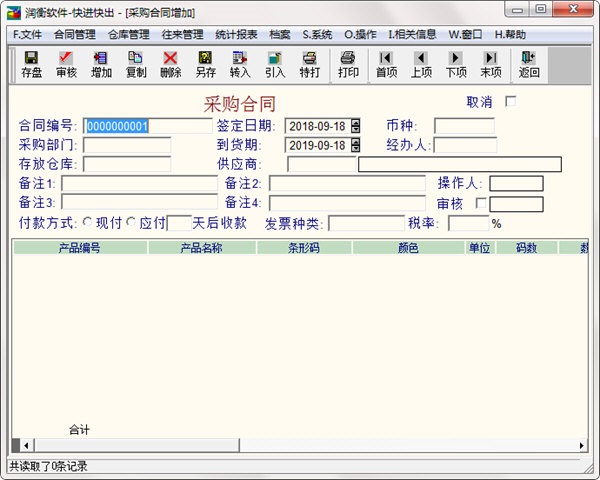
Task: Click the 产品编号 column header
Action: (80, 248)
